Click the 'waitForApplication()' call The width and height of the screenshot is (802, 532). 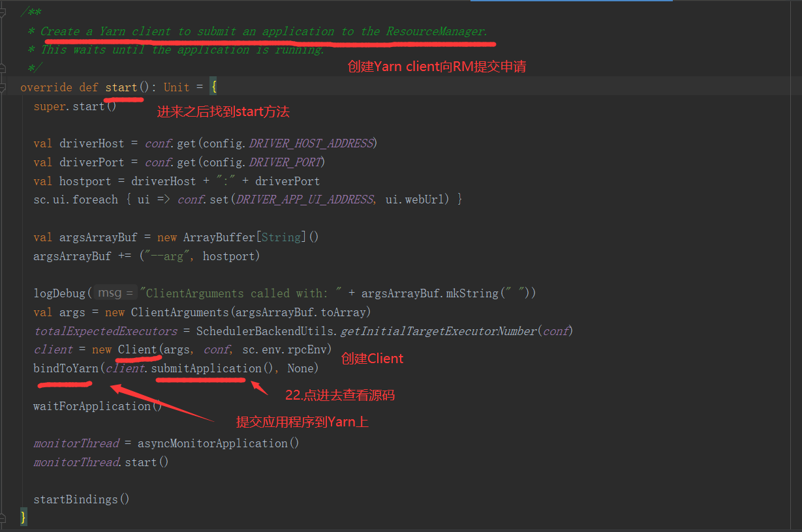coord(98,406)
